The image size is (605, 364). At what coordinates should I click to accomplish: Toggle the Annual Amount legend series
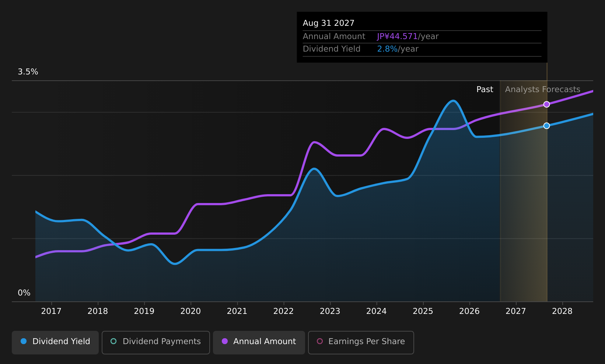259,342
